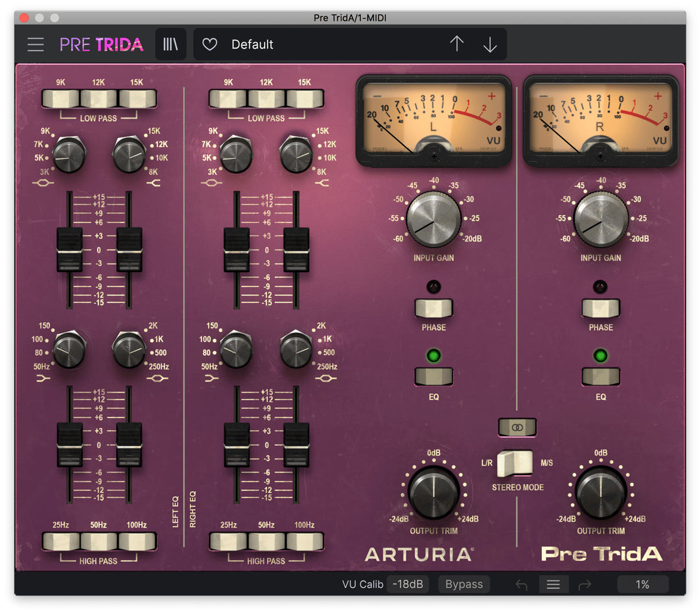This screenshot has width=700, height=613.
Task: Click Left EQ high shelf frequency knob
Action: 129,154
